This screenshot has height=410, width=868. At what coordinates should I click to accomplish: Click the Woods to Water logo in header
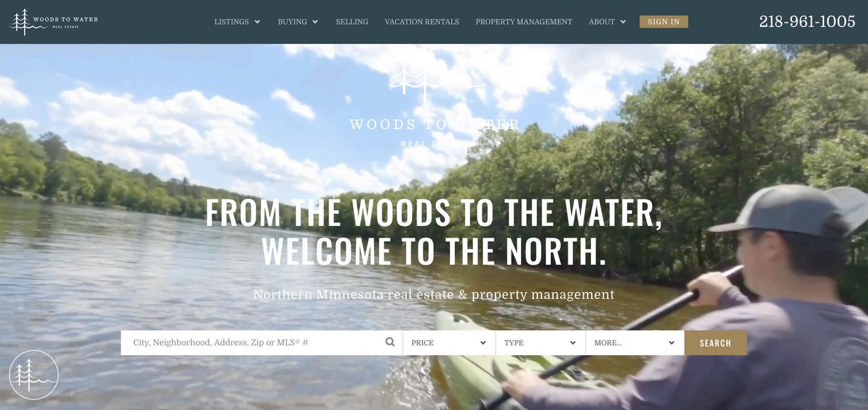click(x=55, y=22)
